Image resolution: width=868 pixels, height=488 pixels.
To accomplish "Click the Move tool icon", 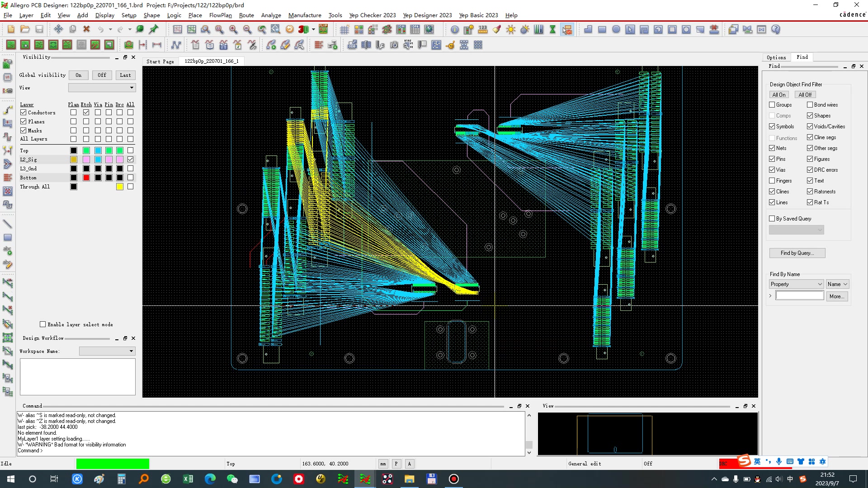I will (58, 29).
